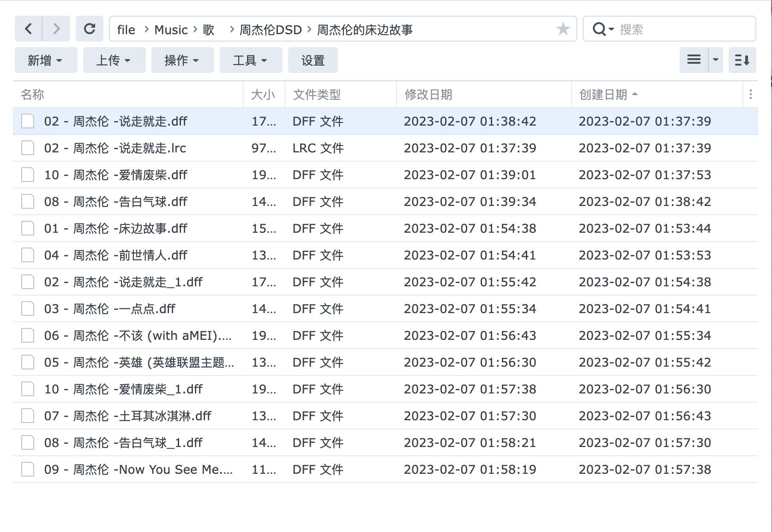
Task: Click the 设置 button
Action: (x=313, y=60)
